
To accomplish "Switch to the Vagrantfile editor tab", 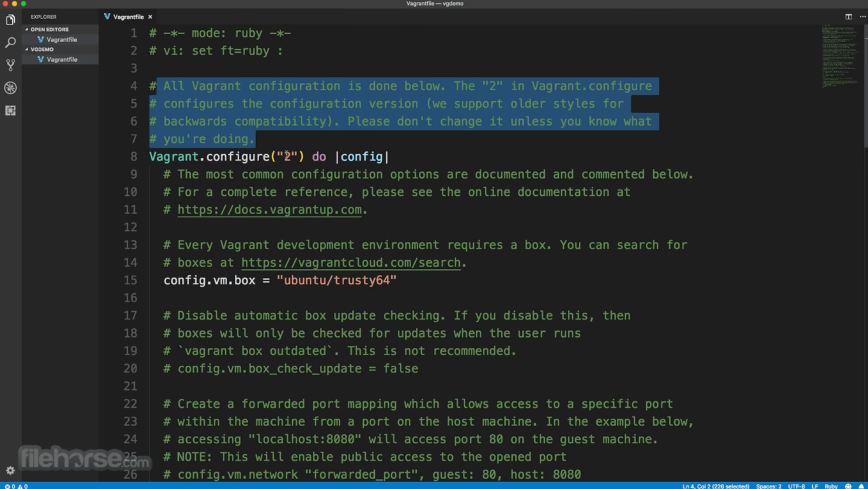I will (127, 17).
